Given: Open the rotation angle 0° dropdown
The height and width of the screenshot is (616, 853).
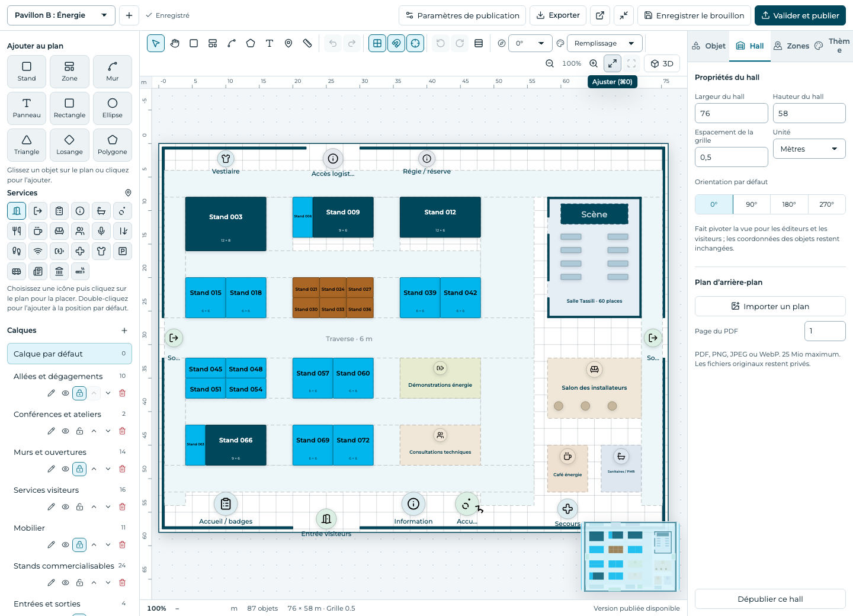Looking at the screenshot, I should (x=530, y=43).
